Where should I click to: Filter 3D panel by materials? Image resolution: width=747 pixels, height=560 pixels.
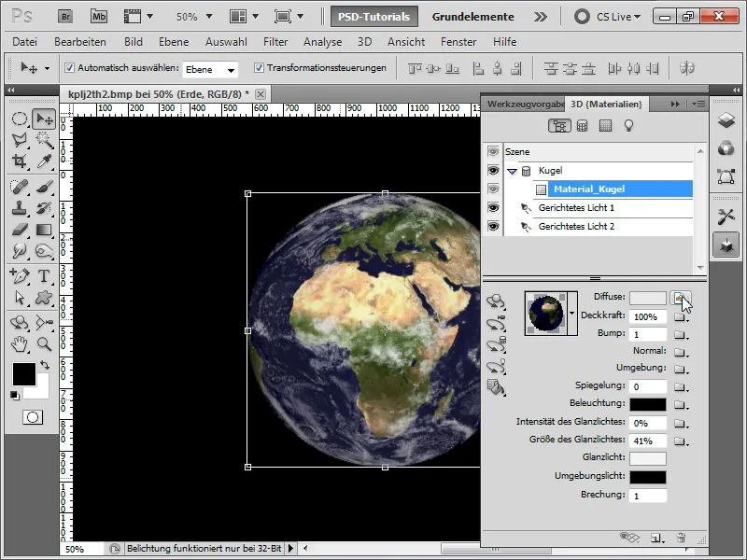[605, 126]
